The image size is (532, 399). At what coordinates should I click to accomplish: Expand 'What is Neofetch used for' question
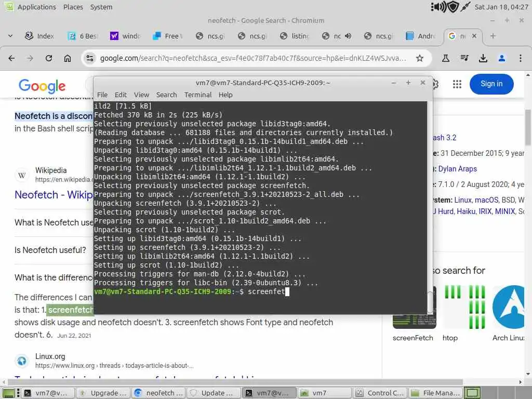pyautogui.click(x=54, y=222)
